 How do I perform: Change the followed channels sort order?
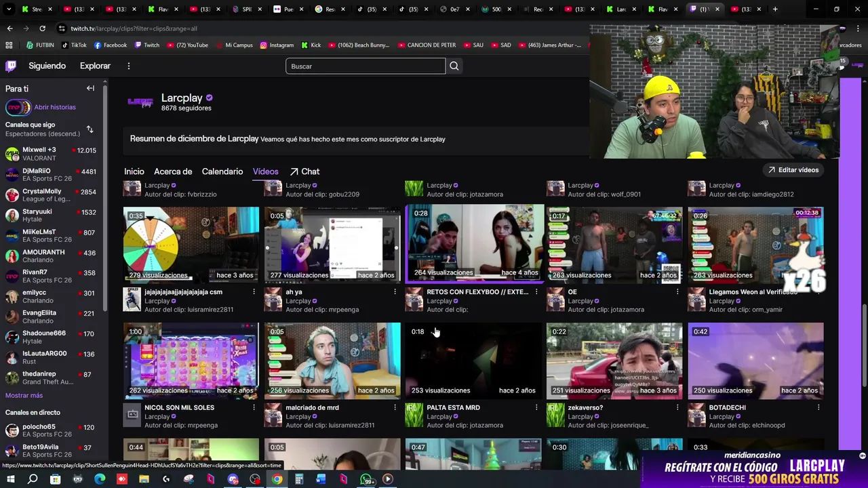90,129
